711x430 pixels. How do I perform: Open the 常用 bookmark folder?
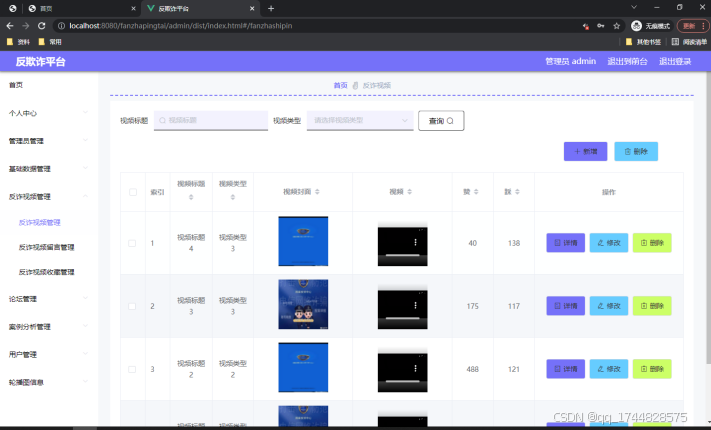[x=50, y=42]
